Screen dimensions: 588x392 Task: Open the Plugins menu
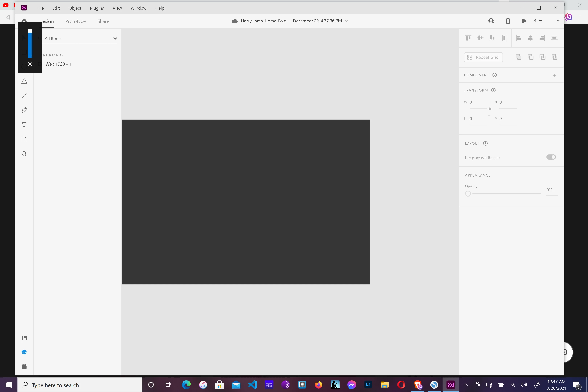[97, 8]
